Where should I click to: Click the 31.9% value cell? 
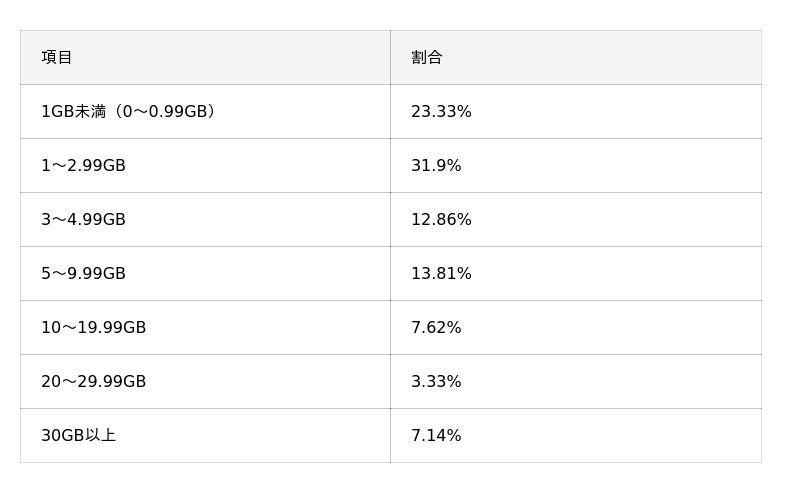[x=436, y=166]
